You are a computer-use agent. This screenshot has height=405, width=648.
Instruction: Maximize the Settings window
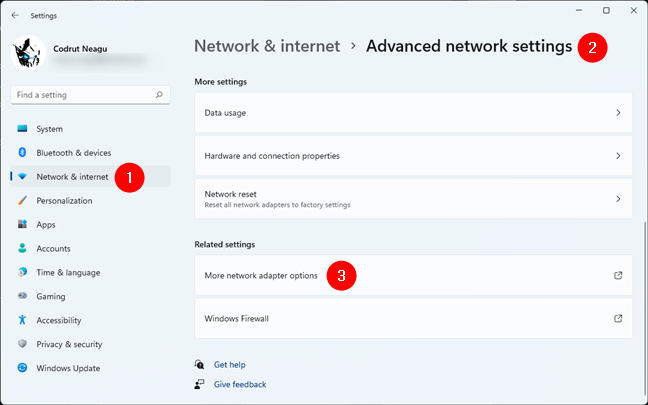pyautogui.click(x=606, y=10)
